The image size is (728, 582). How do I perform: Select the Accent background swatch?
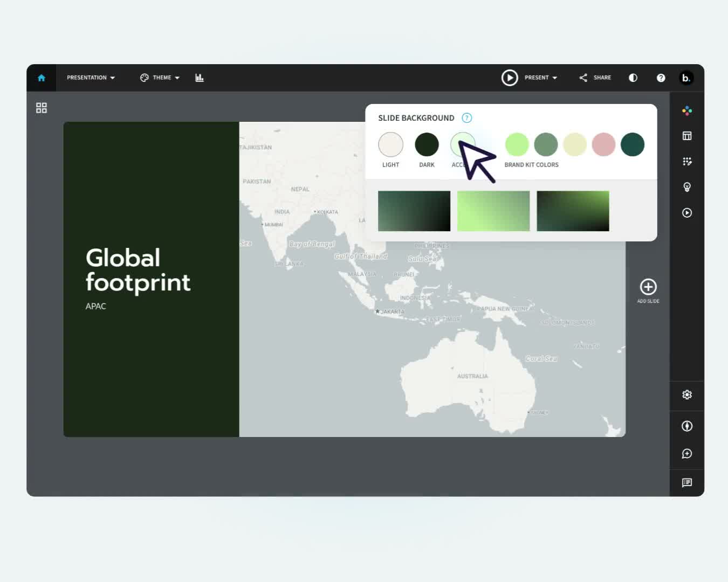tap(463, 144)
